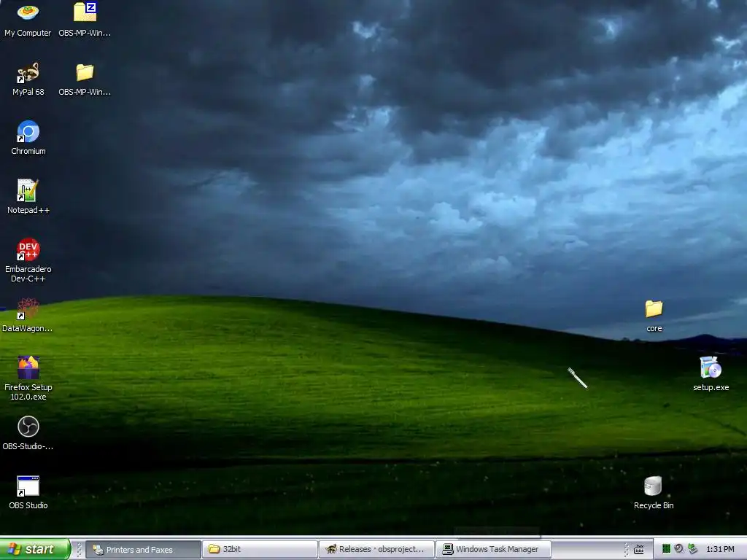
Task: Click the green CPU usage tray icon
Action: coord(667,549)
